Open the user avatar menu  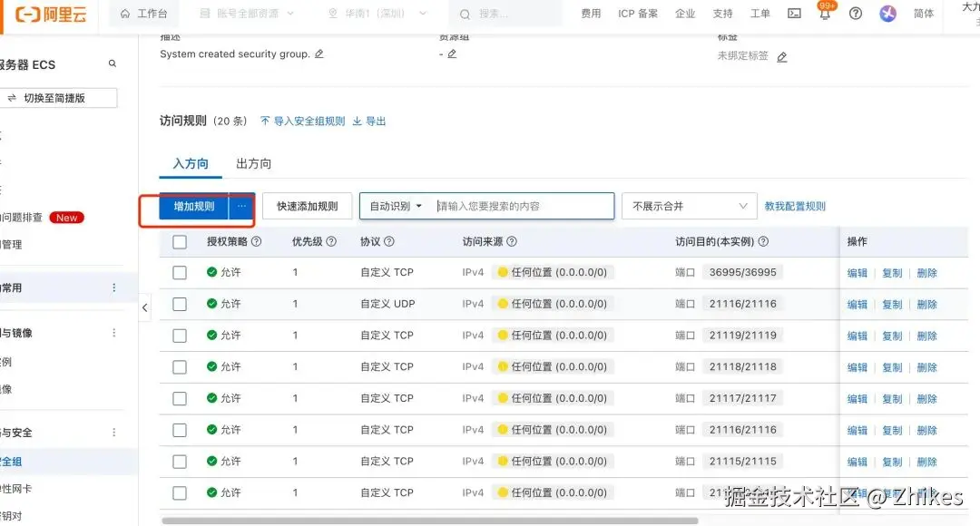[x=887, y=13]
